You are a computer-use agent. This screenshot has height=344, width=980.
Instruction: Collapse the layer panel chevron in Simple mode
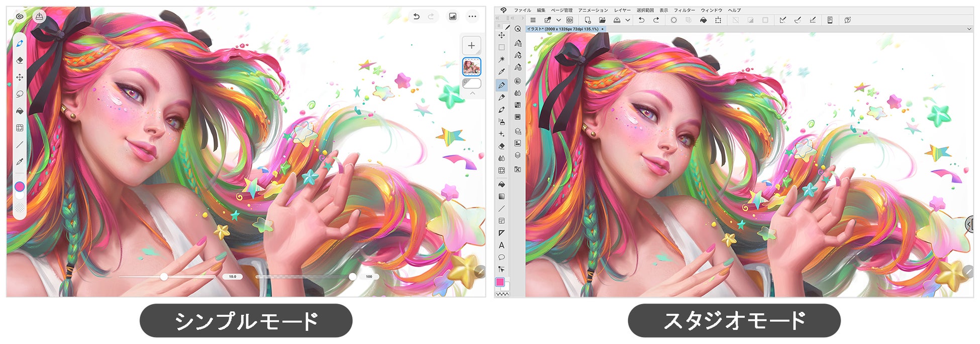click(472, 94)
